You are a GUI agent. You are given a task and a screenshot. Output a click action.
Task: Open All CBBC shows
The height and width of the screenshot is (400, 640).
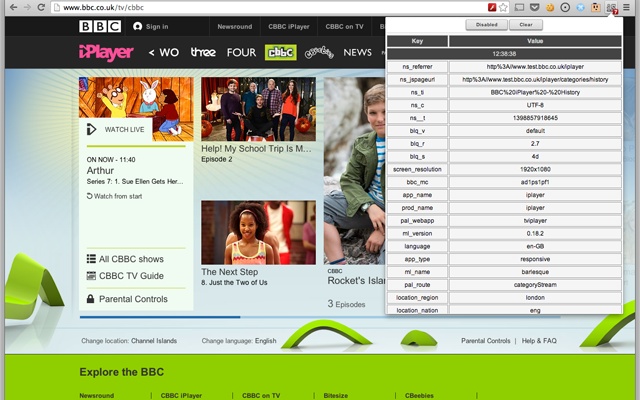pos(125,259)
